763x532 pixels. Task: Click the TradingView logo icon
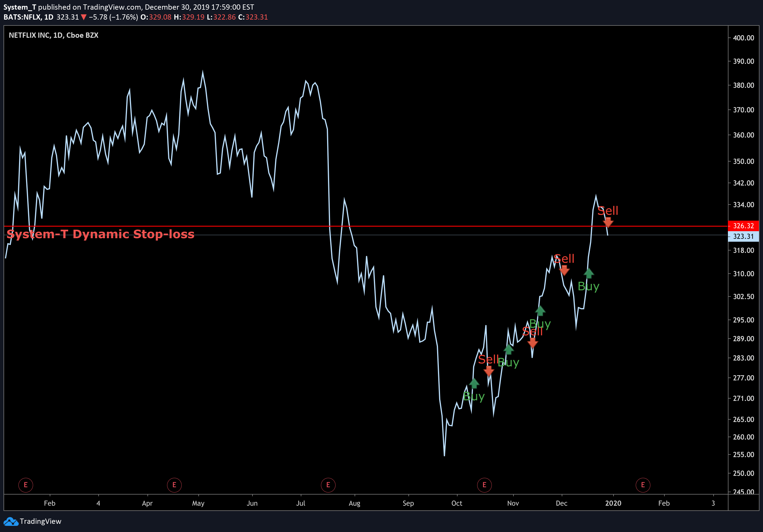[x=11, y=521]
